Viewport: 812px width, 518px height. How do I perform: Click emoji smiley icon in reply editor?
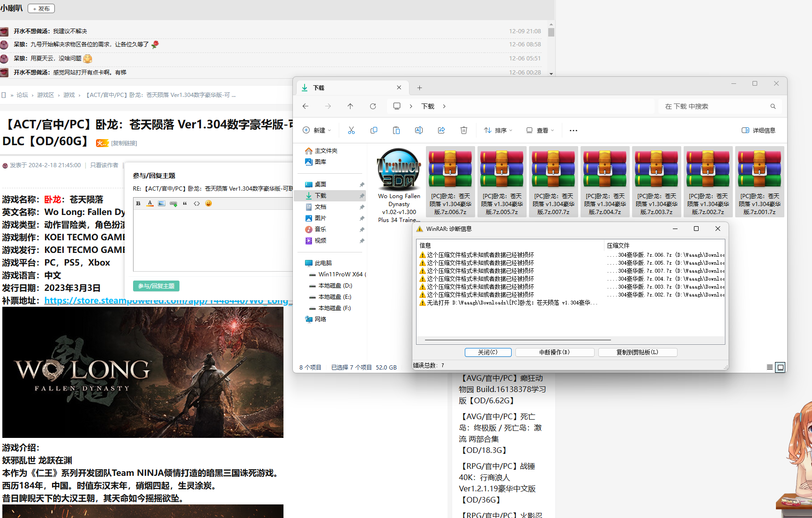(x=209, y=203)
